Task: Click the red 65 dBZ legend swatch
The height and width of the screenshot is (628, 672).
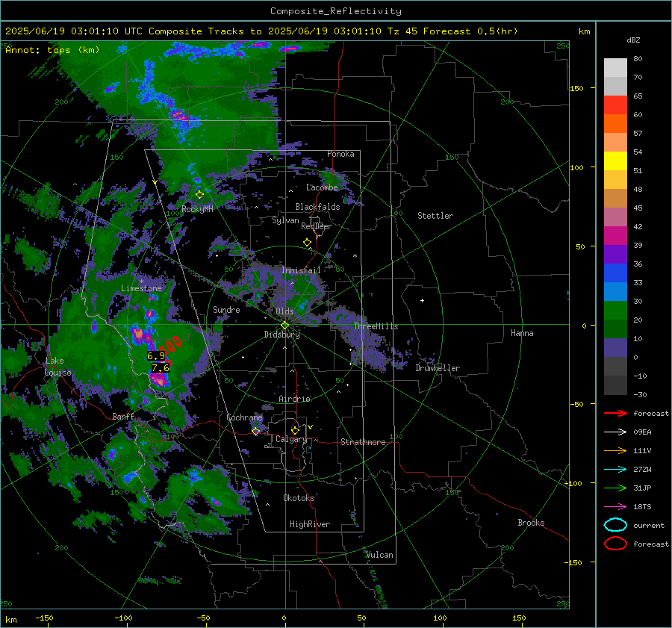Action: 615,105
